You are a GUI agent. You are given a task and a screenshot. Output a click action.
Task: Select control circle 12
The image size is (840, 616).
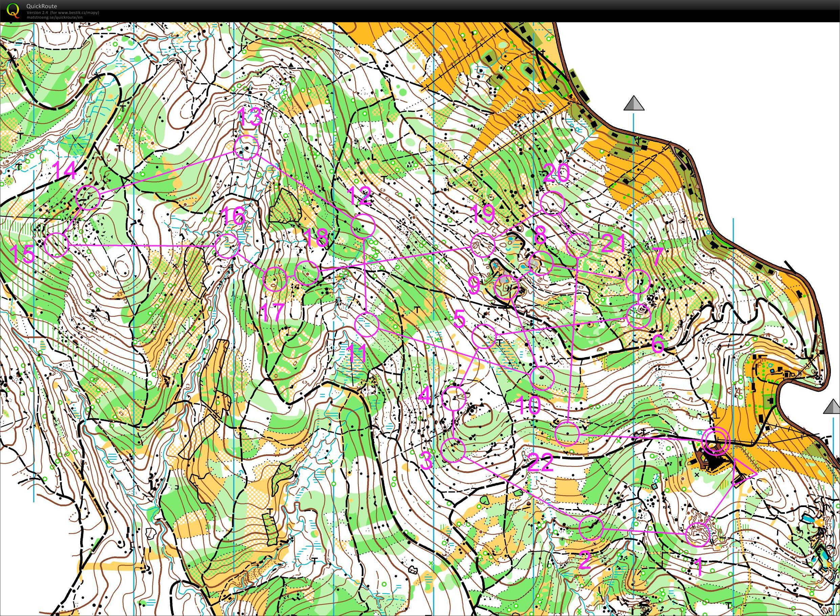[363, 226]
